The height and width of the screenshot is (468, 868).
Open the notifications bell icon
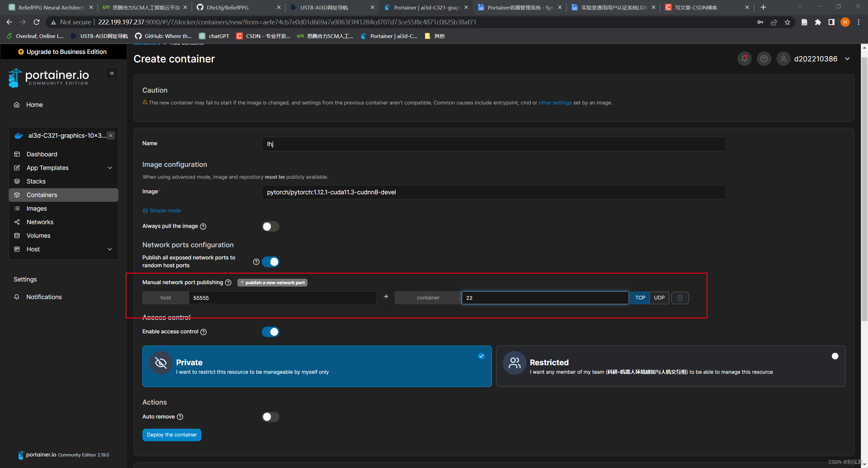744,59
